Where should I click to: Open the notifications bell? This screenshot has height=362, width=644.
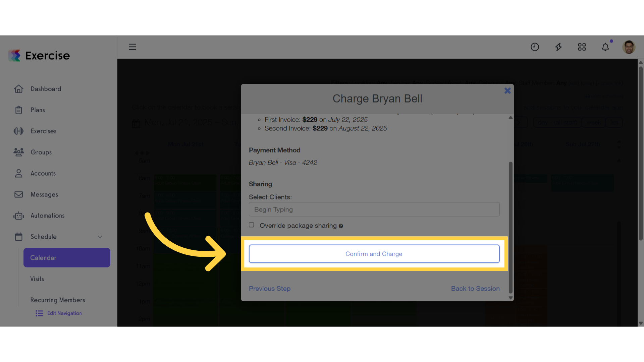click(x=605, y=47)
